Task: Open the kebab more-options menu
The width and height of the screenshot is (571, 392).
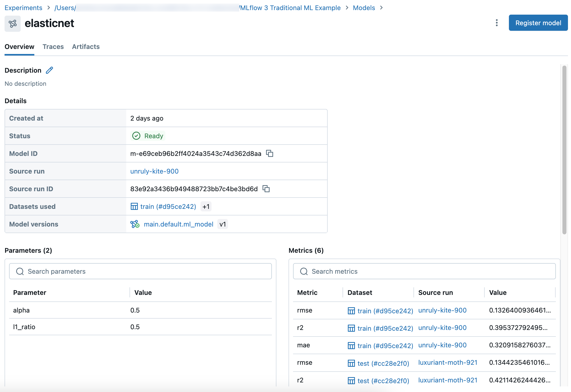Action: [497, 23]
